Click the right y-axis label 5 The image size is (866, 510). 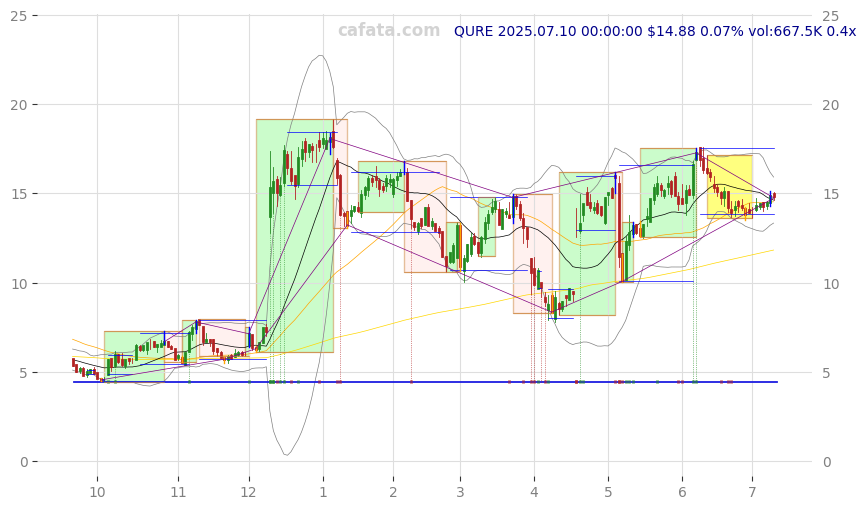coord(826,372)
